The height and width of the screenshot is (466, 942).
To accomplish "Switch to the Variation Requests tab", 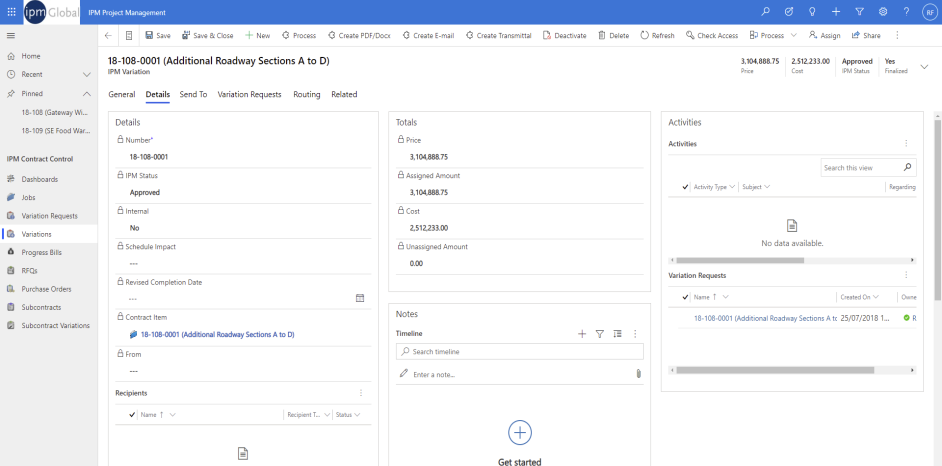I will pyautogui.click(x=249, y=94).
